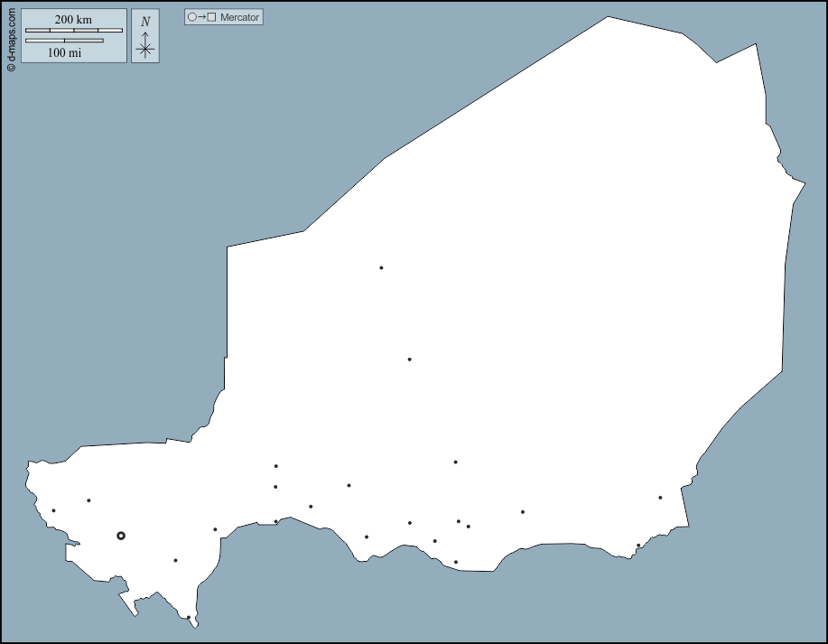The width and height of the screenshot is (828, 644).
Task: Click the circle-to-square projection icon
Action: 201,17
